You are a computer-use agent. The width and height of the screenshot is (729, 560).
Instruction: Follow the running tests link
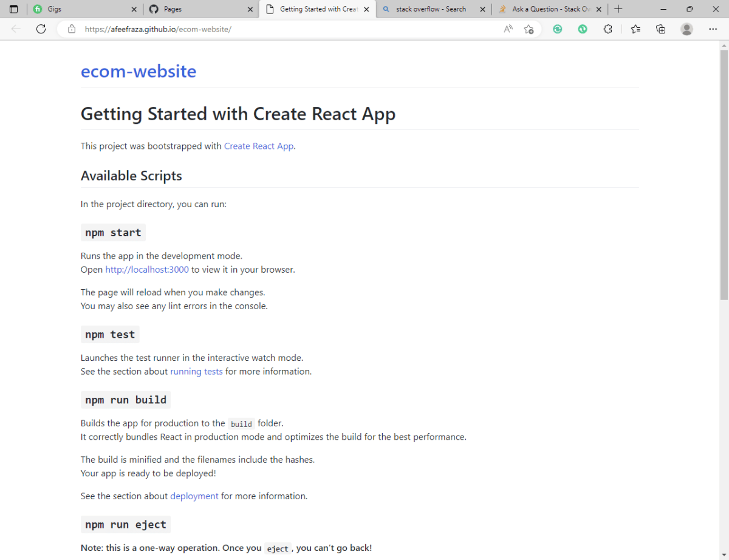click(196, 371)
